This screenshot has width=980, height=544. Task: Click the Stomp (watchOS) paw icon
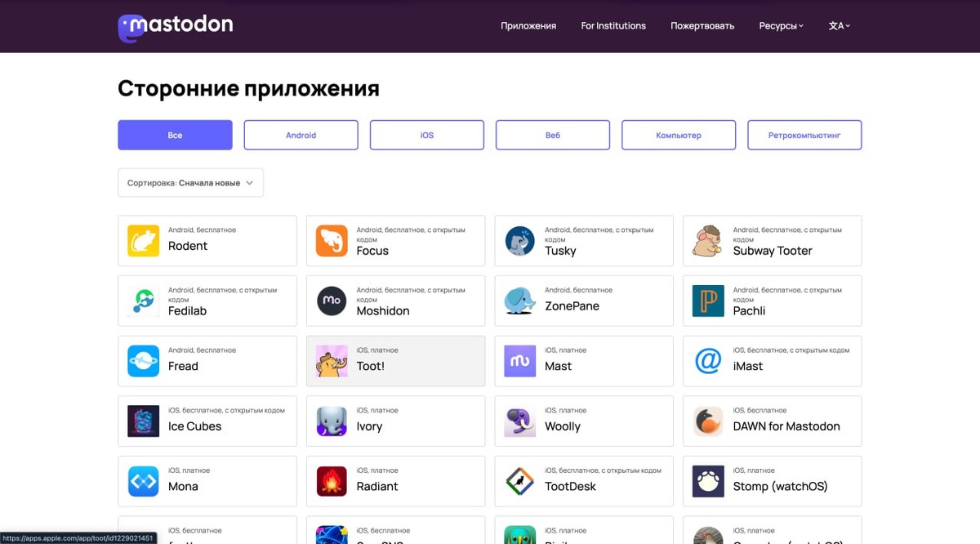point(708,482)
